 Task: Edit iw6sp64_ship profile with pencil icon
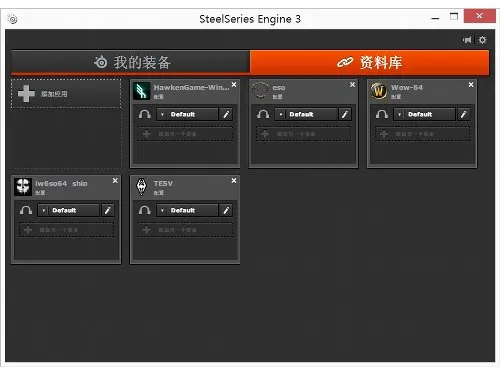pos(108,210)
